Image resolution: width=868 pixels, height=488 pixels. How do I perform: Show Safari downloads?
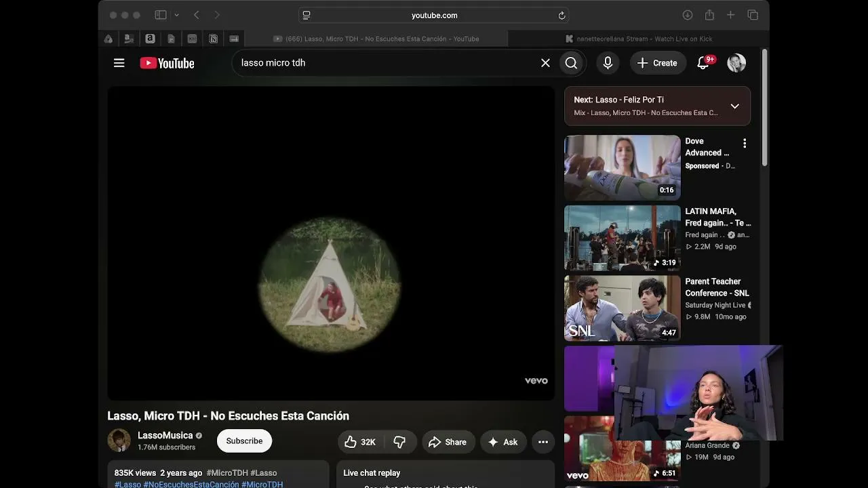[687, 15]
